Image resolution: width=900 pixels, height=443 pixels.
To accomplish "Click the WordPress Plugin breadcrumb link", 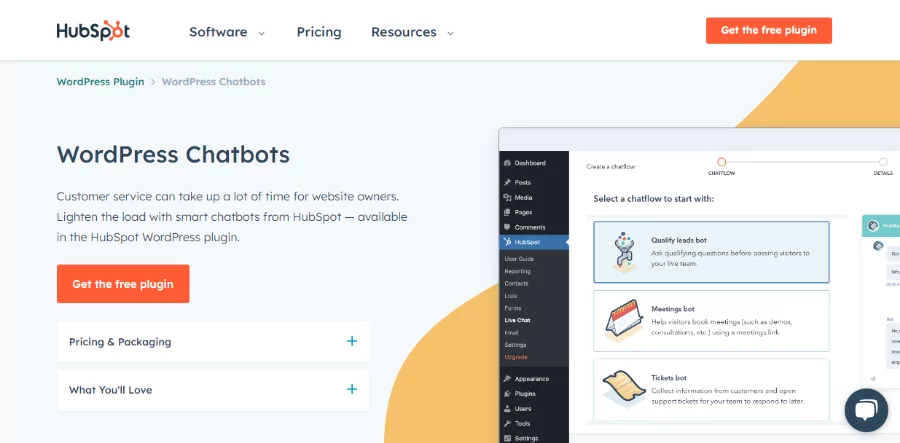I will point(100,82).
